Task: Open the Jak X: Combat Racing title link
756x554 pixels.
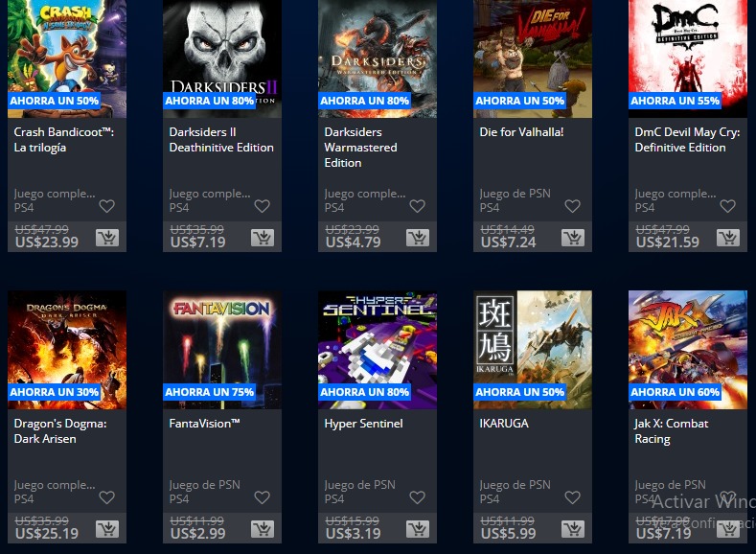Action: click(x=671, y=431)
